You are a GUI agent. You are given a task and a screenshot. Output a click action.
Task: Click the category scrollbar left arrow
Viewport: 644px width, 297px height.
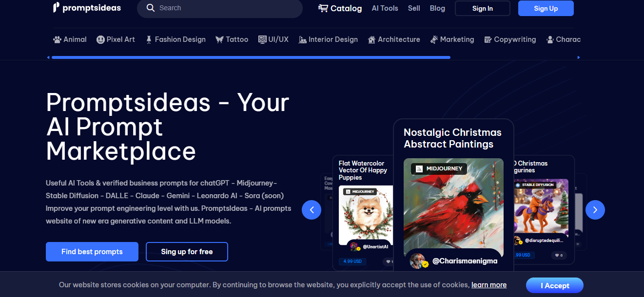[48, 57]
